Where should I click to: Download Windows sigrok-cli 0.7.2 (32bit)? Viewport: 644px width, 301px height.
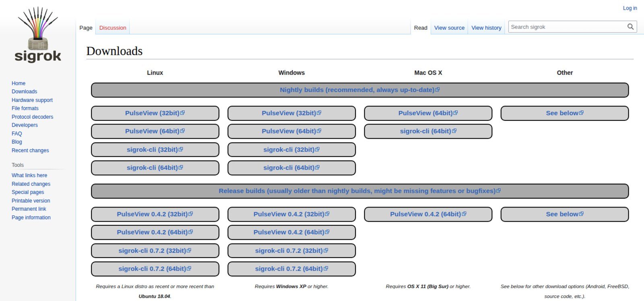point(291,251)
